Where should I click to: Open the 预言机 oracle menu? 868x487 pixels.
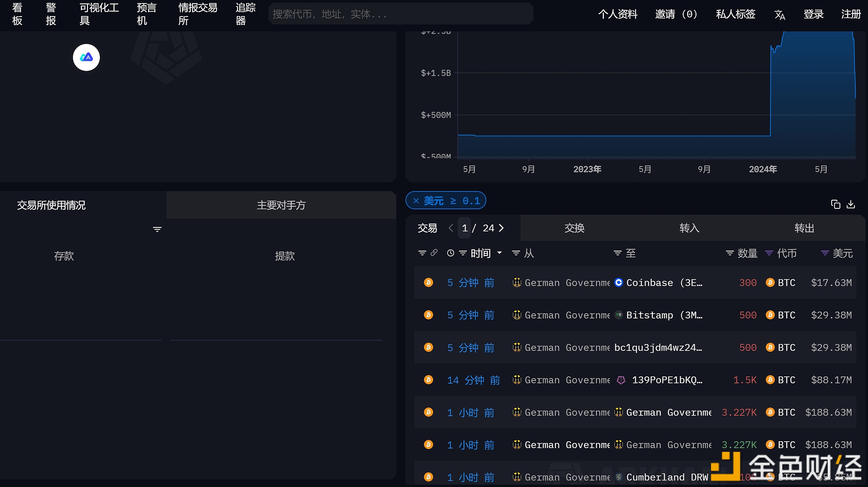click(147, 14)
